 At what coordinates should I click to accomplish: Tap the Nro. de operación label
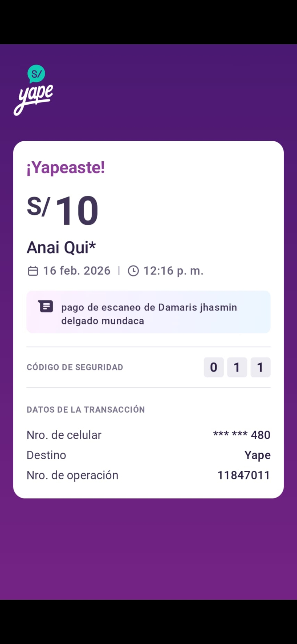(x=72, y=475)
